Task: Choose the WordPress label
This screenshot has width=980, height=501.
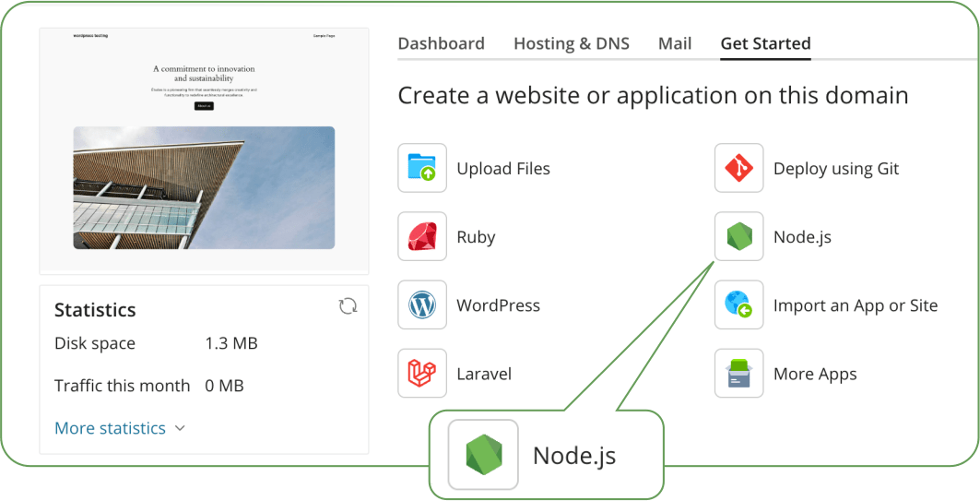Action: 498,305
